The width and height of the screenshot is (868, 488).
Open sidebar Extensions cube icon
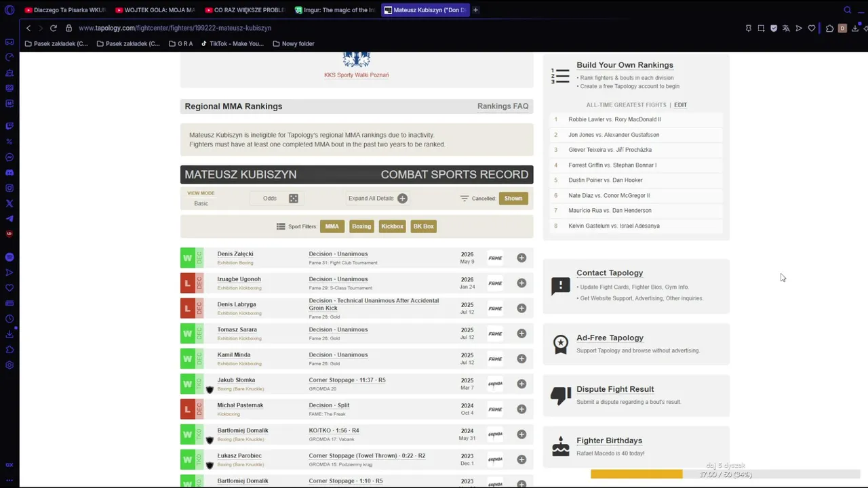point(9,350)
